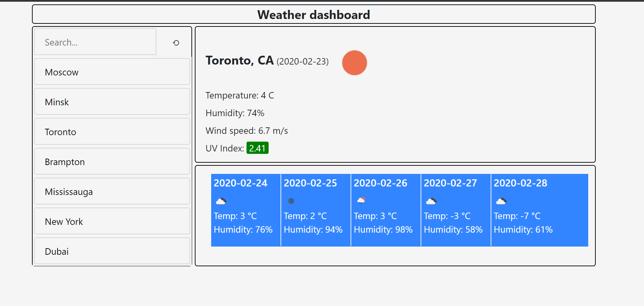Open Toronto from the city history list
This screenshot has width=644, height=306.
pos(112,132)
